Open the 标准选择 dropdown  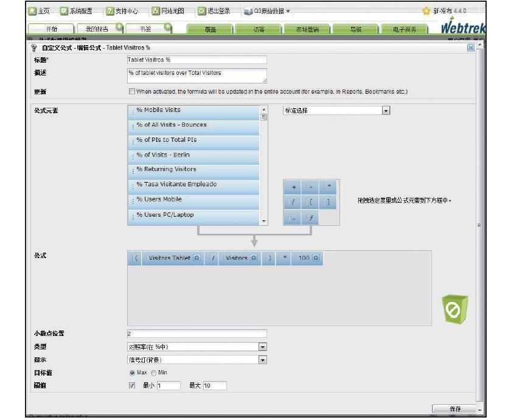[x=386, y=111]
